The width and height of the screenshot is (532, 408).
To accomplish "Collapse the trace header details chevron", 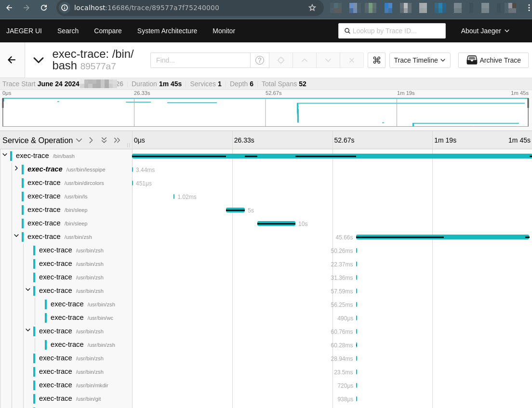I will tap(38, 60).
